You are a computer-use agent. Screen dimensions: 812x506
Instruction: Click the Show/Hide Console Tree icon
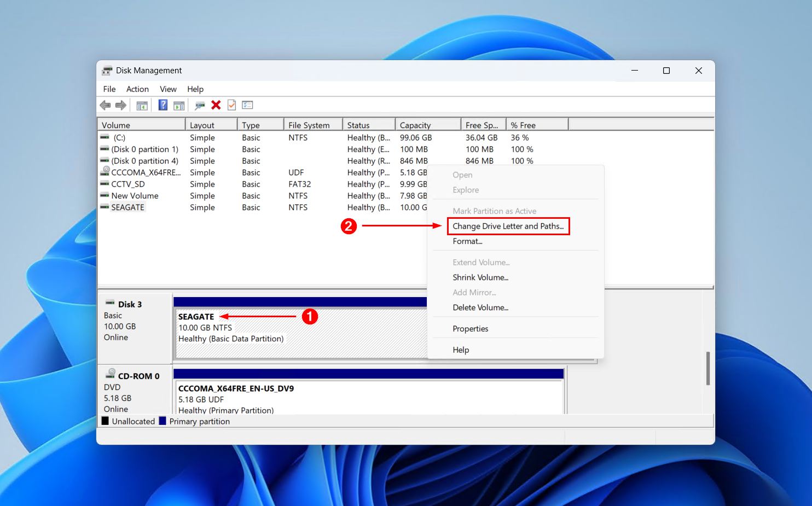coord(142,106)
